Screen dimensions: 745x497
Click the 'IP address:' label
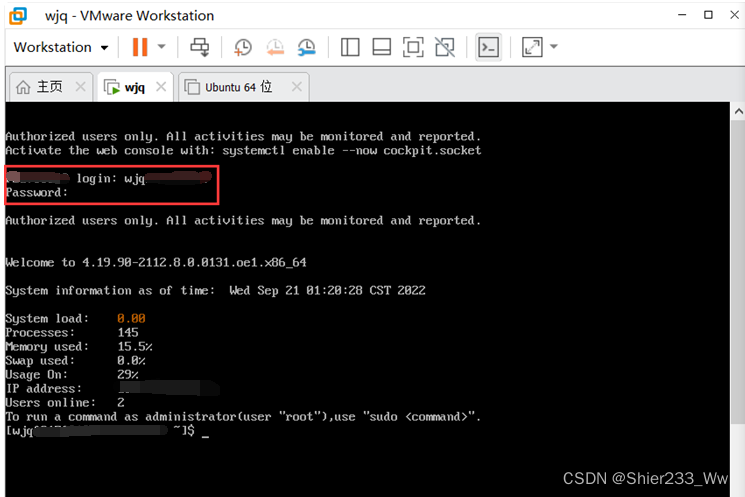coord(44,389)
